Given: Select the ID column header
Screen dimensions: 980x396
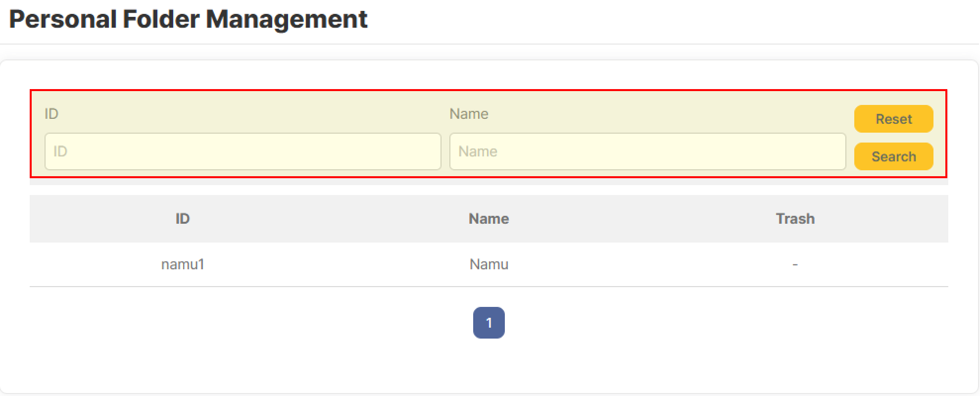Looking at the screenshot, I should pyautogui.click(x=183, y=219).
